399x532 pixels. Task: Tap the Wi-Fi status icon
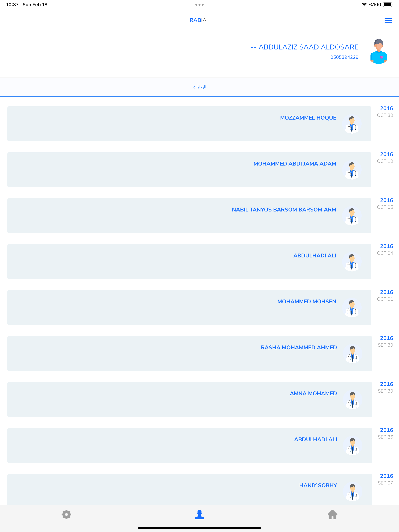coord(364,4)
